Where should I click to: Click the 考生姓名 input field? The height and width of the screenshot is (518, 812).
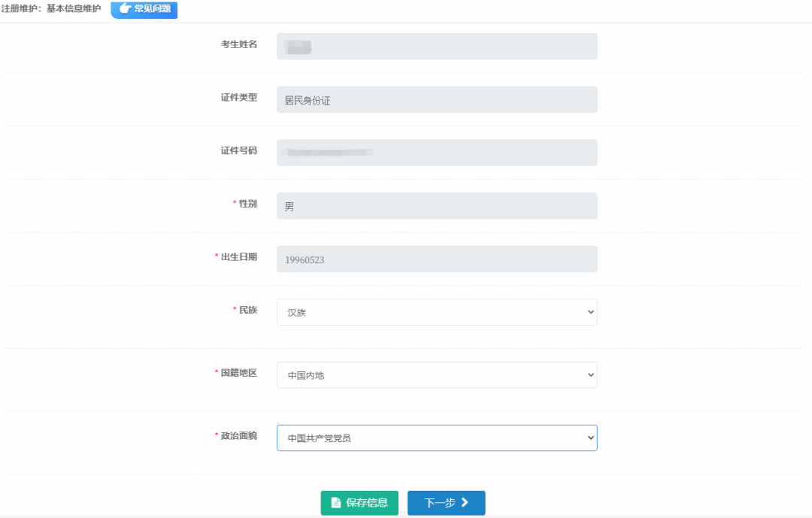pyautogui.click(x=437, y=46)
